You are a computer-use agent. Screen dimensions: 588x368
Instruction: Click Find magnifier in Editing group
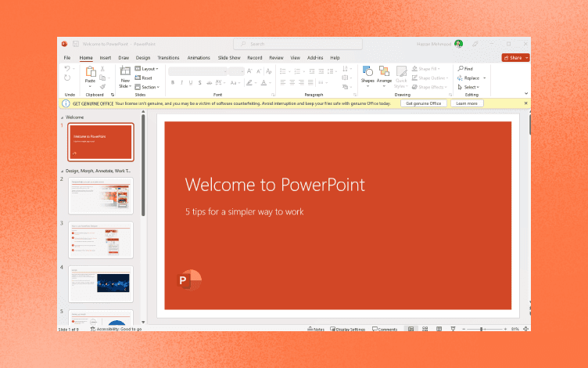coord(465,69)
